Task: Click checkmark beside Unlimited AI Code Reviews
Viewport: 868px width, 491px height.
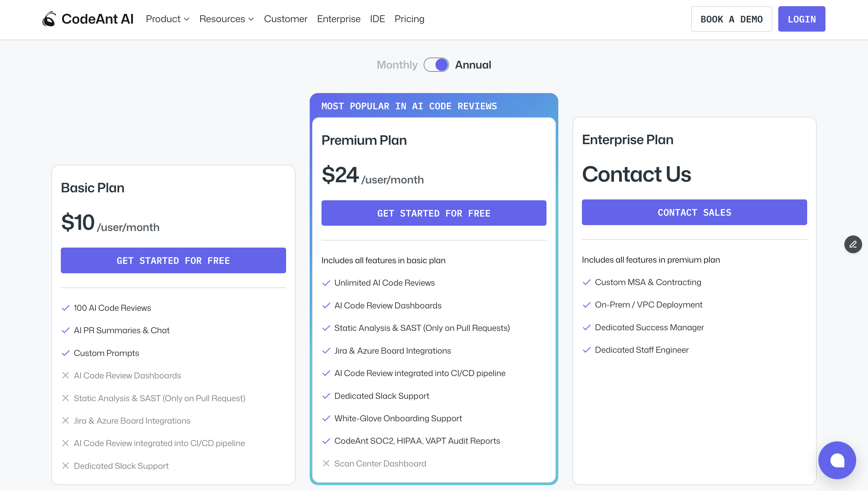Action: [326, 283]
